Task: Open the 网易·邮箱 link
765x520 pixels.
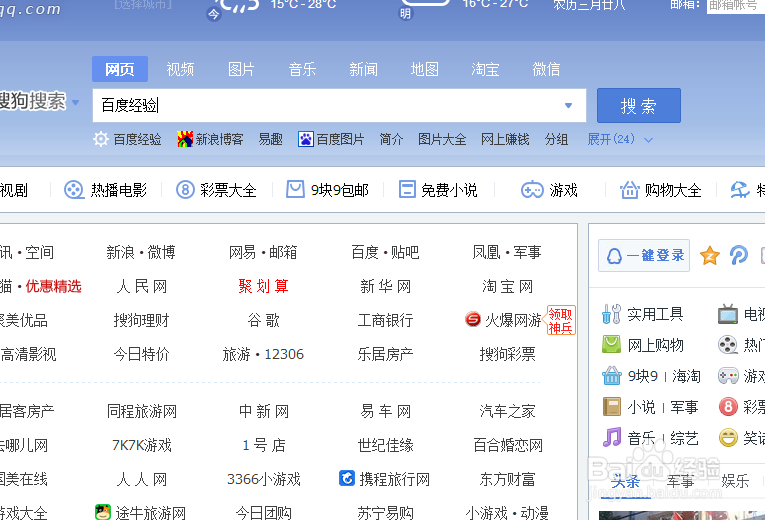Action: [263, 252]
